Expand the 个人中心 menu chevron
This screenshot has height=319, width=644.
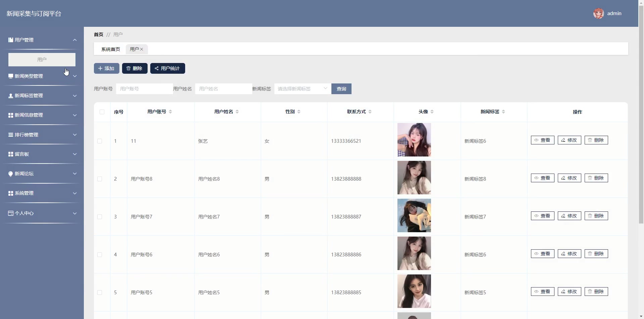75,213
